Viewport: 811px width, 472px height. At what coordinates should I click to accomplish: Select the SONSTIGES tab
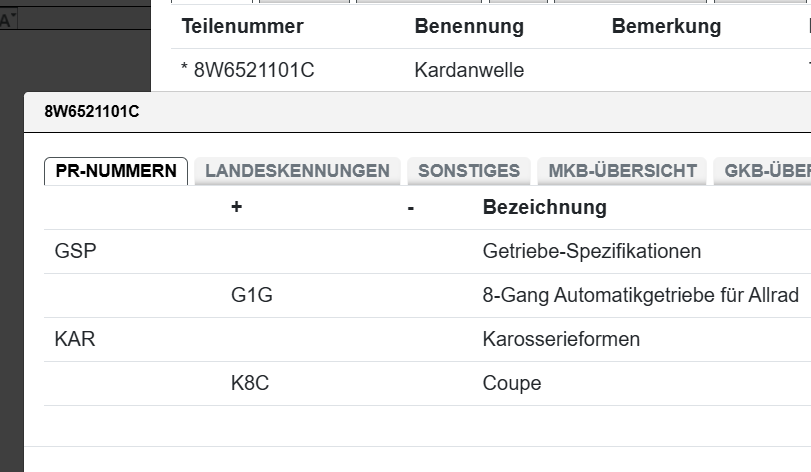469,171
